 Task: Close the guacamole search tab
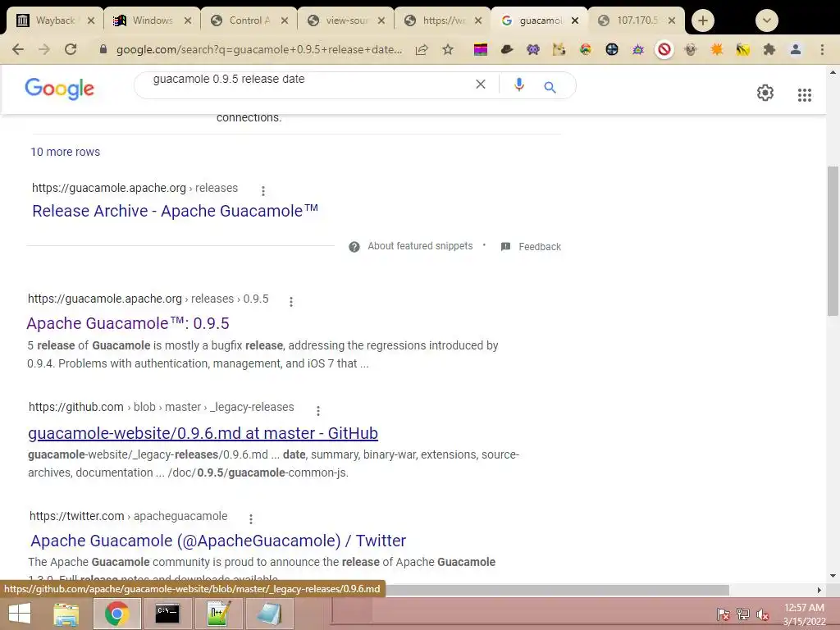click(575, 21)
